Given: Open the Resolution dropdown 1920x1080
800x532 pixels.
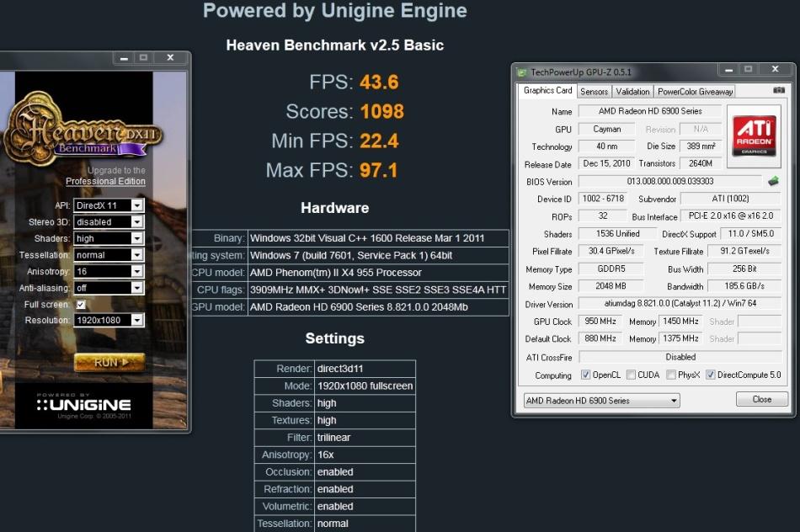Looking at the screenshot, I should pyautogui.click(x=109, y=321).
